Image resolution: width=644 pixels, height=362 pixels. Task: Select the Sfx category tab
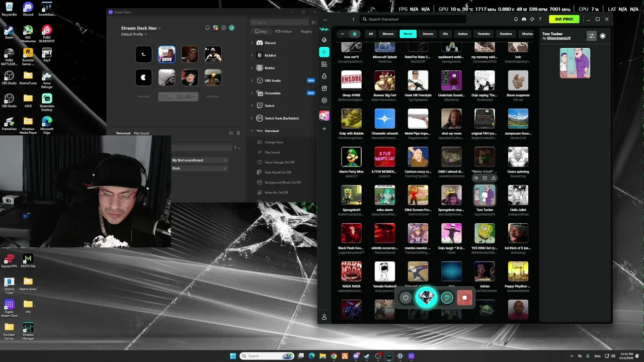pyautogui.click(x=445, y=34)
